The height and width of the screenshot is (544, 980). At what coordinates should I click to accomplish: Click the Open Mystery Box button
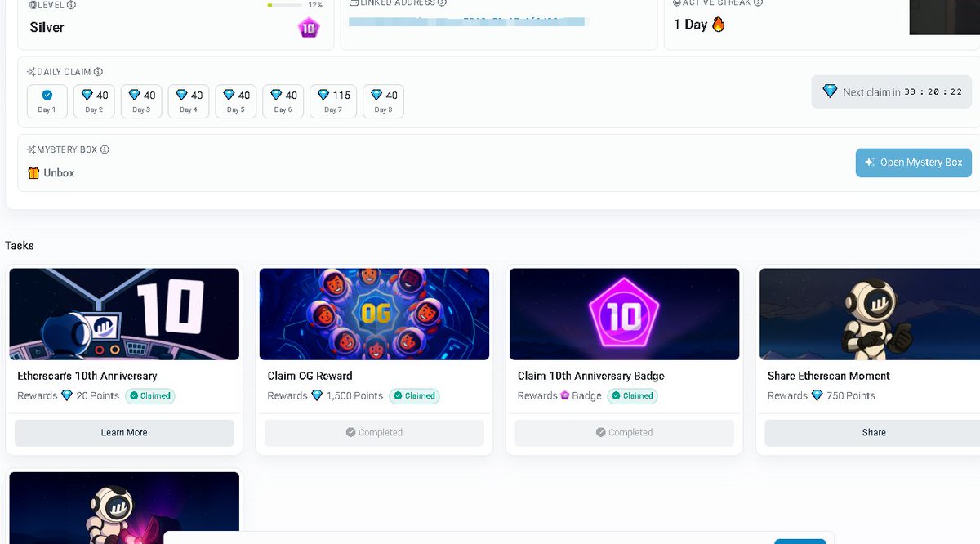[x=914, y=163]
